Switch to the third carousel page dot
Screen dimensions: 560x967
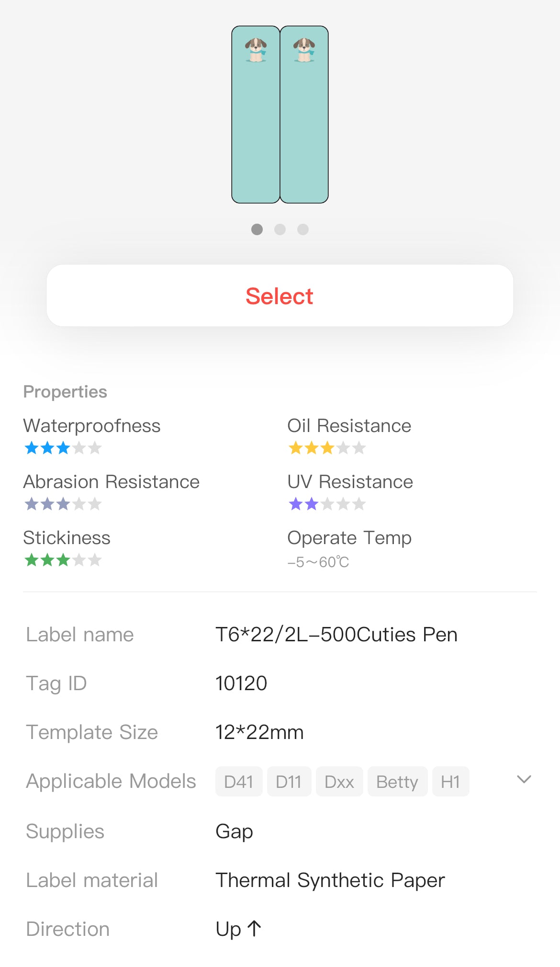point(303,229)
